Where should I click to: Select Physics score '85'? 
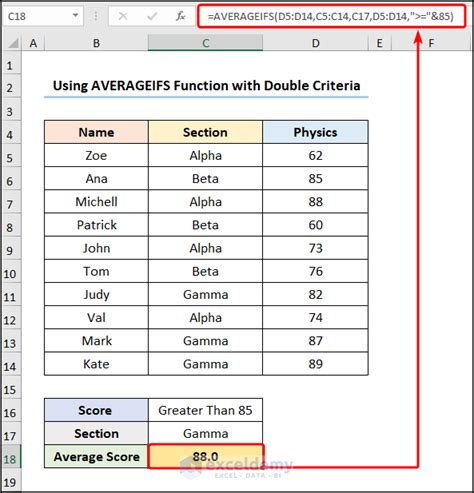pyautogui.click(x=315, y=179)
